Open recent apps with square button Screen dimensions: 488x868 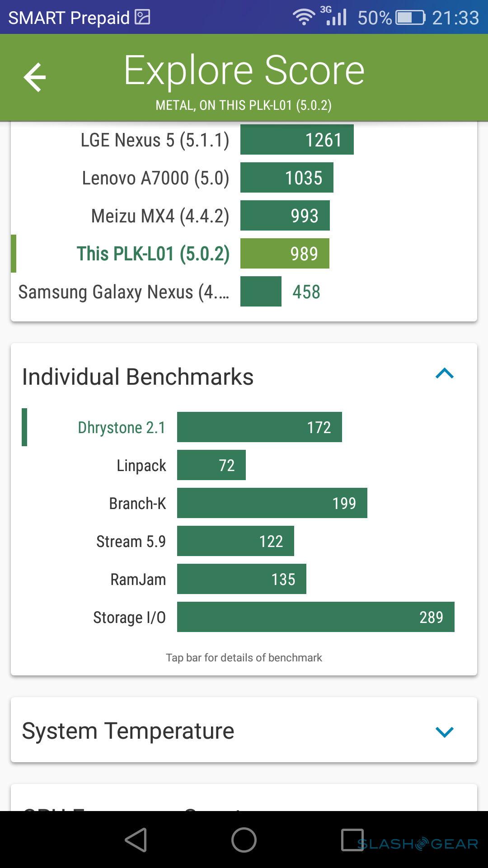point(352,840)
